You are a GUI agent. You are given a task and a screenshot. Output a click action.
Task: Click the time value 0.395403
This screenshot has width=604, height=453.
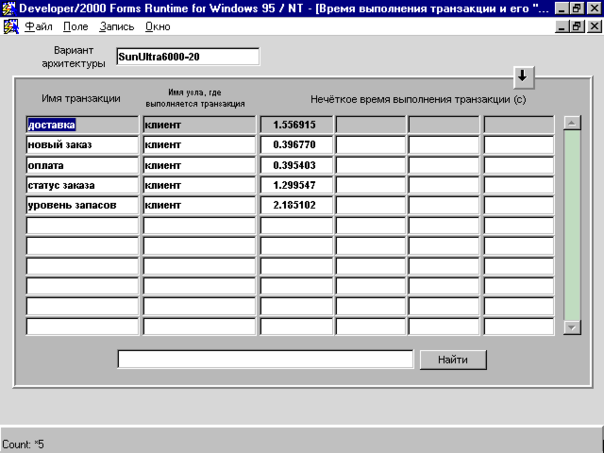[x=296, y=165]
